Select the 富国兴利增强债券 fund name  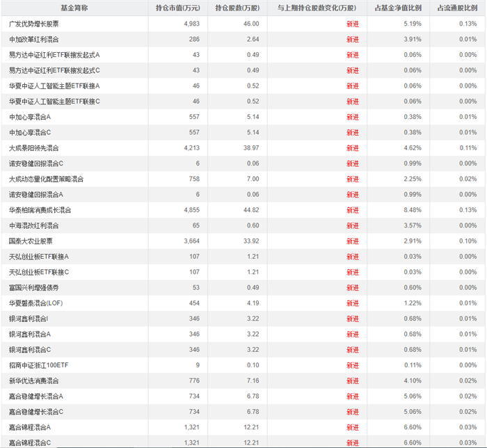[34, 288]
